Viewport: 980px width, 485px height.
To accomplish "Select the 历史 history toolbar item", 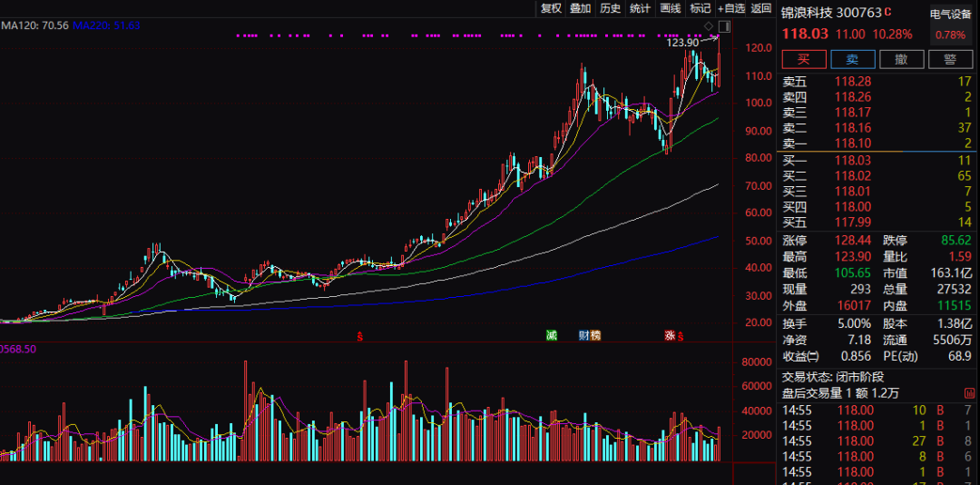I will point(610,8).
